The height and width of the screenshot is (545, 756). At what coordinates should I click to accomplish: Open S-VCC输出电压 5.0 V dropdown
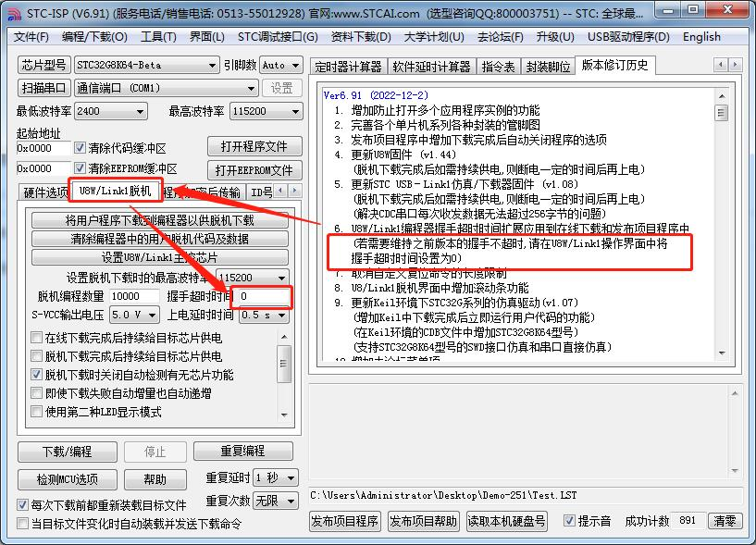coord(134,315)
